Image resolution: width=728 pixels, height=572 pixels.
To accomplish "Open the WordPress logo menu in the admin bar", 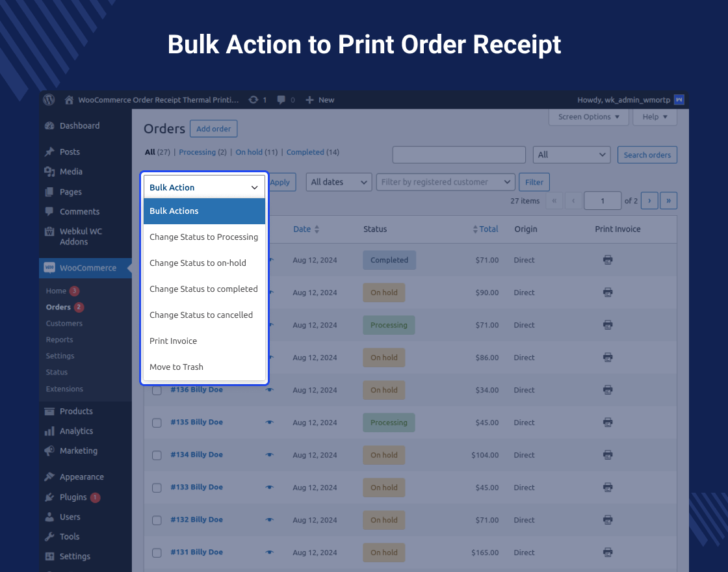I will coord(48,100).
